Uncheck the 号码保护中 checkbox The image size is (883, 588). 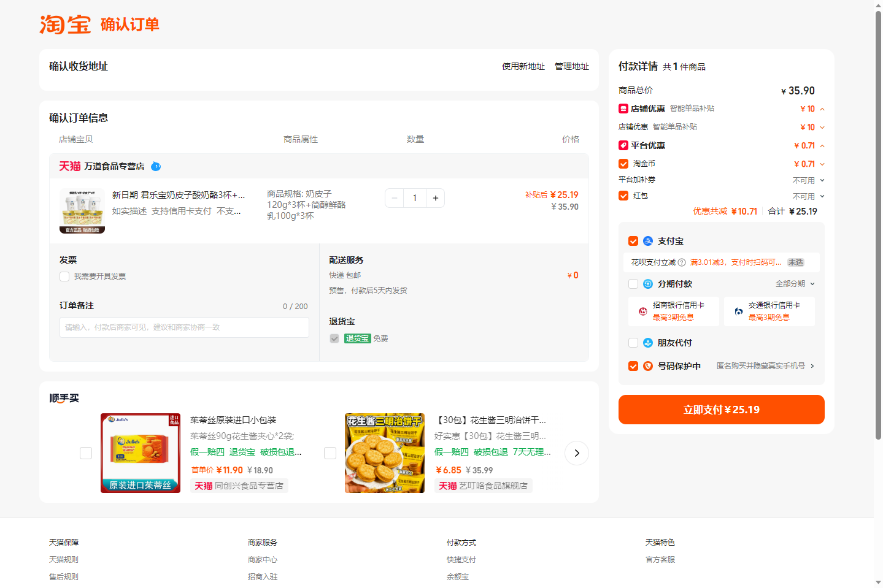click(x=633, y=366)
